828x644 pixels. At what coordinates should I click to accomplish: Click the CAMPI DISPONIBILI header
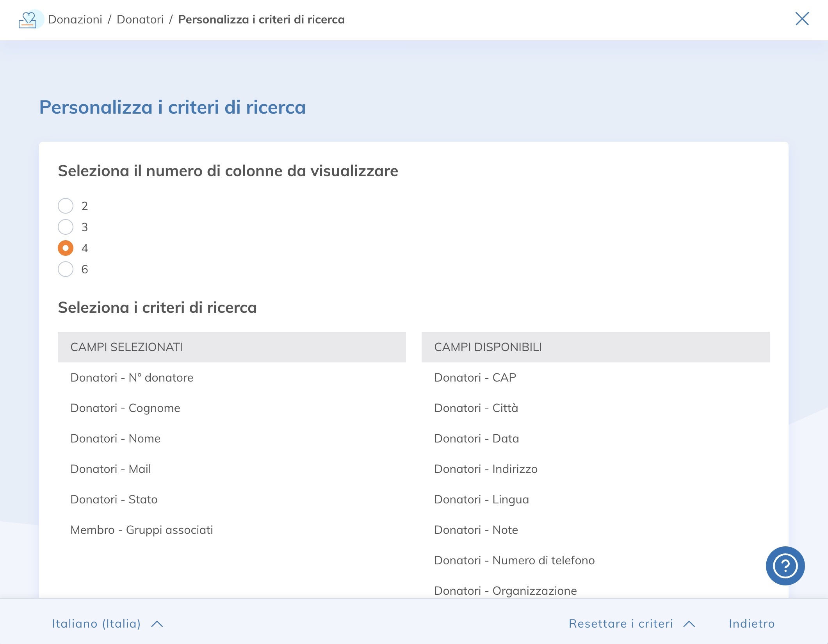488,347
